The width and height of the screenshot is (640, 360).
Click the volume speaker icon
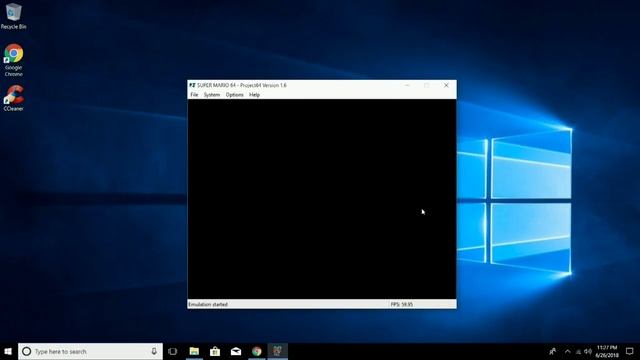click(588, 351)
